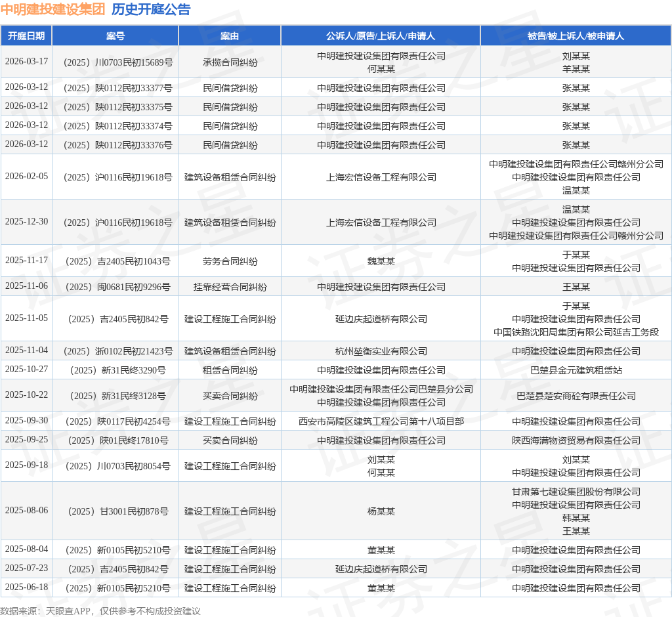Click date 2025-11-05
This screenshot has height=617, width=672.
(26, 318)
